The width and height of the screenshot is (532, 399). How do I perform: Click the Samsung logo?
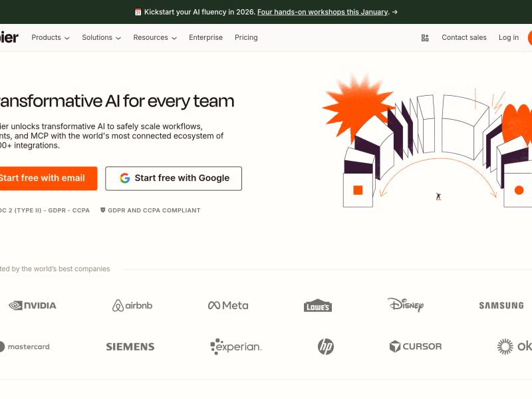click(x=501, y=306)
